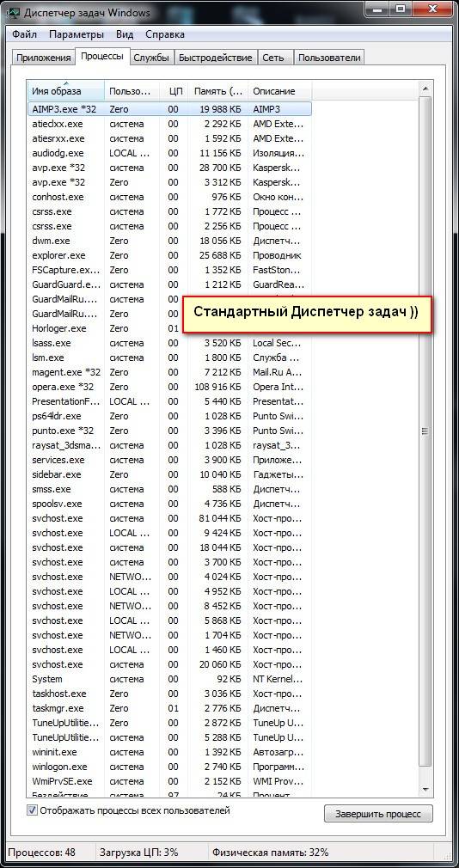This screenshot has height=868, width=459.
Task: Select the winlogon.exe process
Action: pos(169,767)
